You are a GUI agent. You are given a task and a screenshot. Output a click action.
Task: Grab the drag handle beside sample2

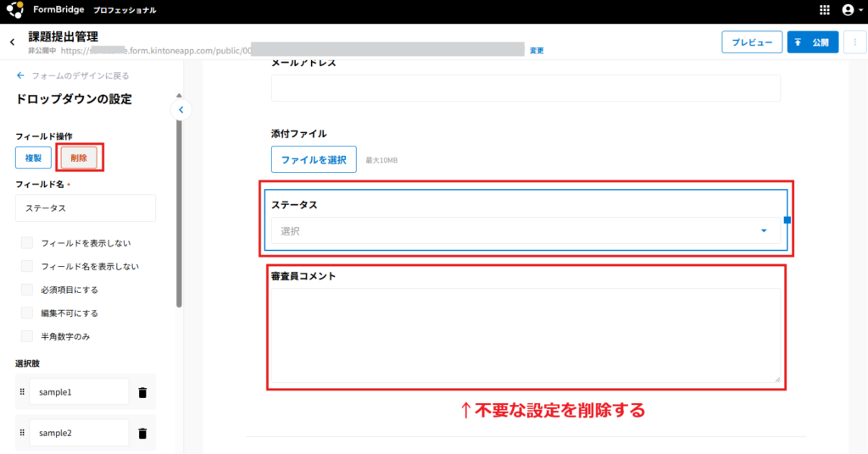22,434
